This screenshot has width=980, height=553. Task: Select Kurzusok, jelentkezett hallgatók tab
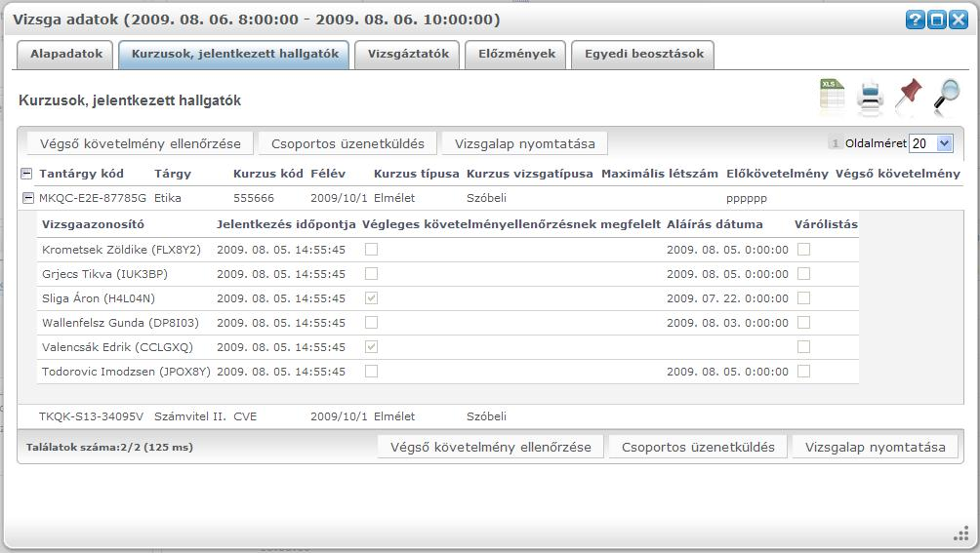click(234, 55)
